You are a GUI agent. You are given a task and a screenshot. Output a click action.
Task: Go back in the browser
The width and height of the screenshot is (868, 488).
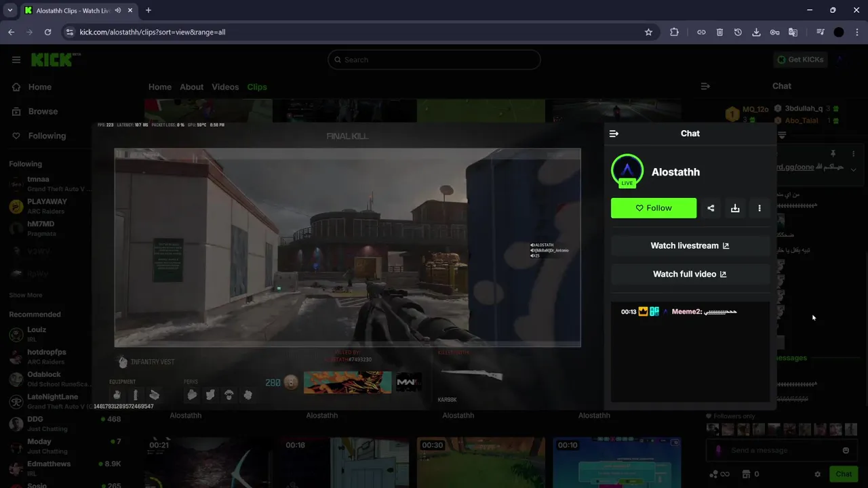(11, 32)
